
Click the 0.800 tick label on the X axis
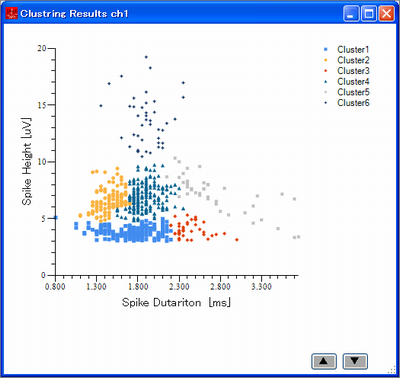[x=55, y=286]
